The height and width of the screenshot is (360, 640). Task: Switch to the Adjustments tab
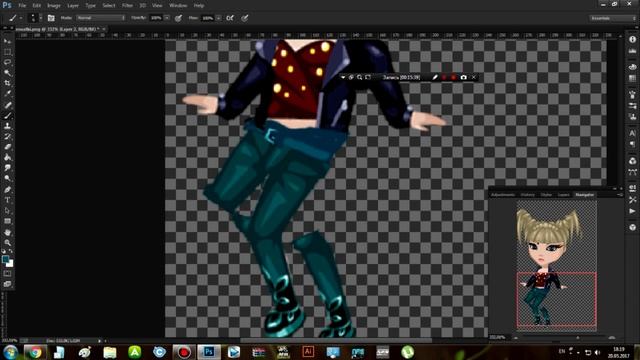click(x=503, y=195)
